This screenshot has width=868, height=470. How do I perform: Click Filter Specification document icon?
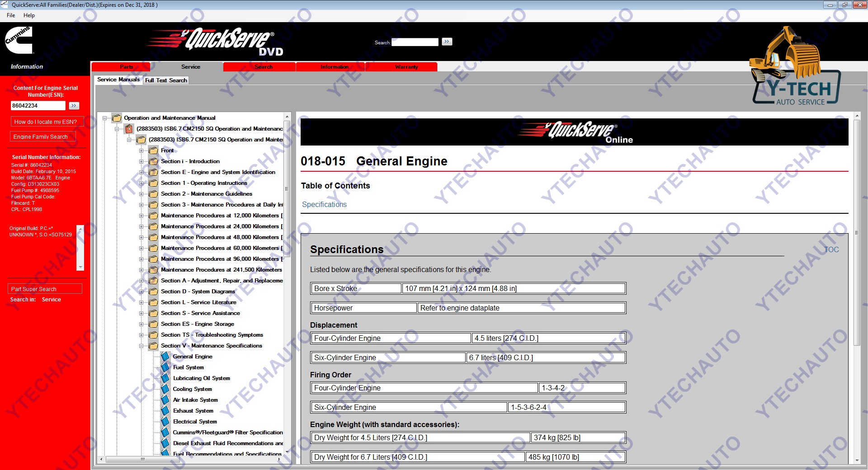click(165, 432)
